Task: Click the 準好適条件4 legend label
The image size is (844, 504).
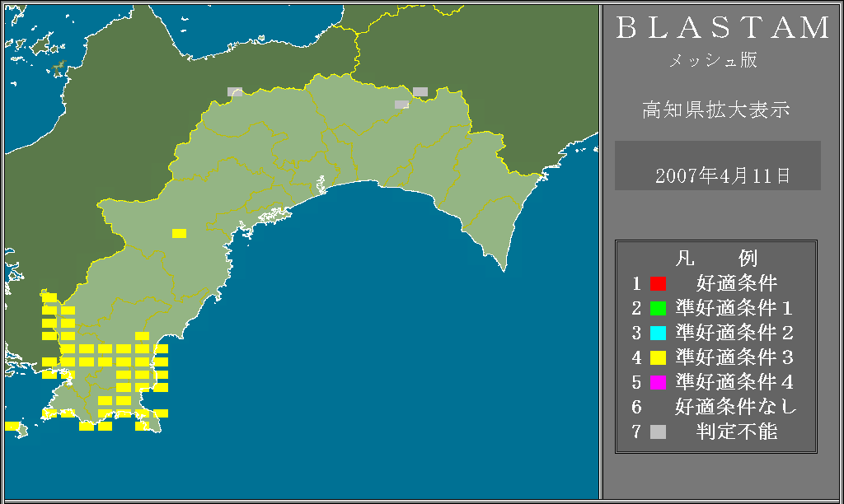Action: point(734,382)
